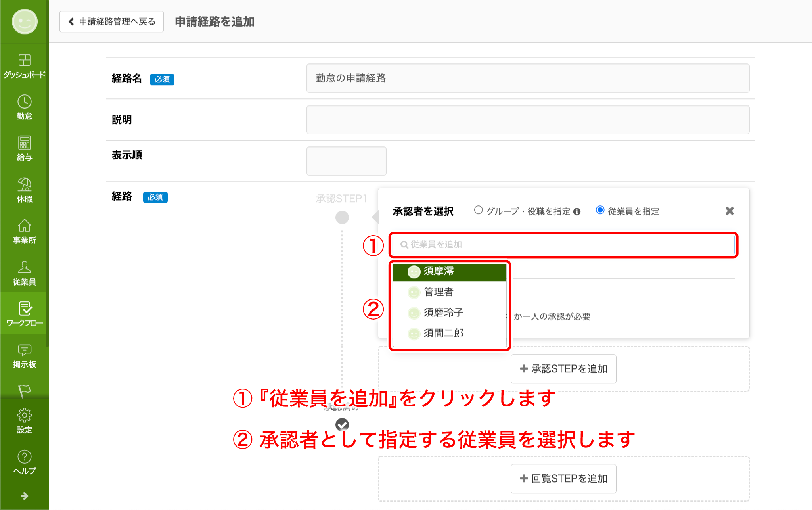Expand sidebar with the arrow icon
The width and height of the screenshot is (812, 510).
25,496
